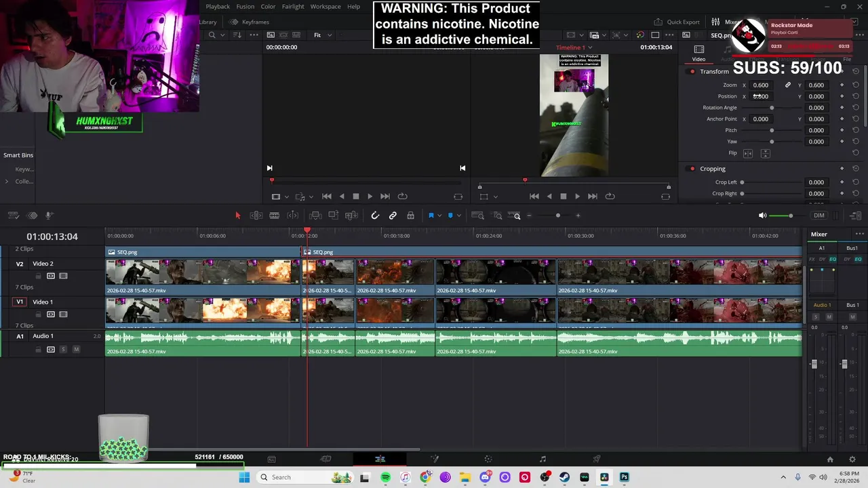The height and width of the screenshot is (488, 868).
Task: Click Zoom X value field
Action: 761,85
